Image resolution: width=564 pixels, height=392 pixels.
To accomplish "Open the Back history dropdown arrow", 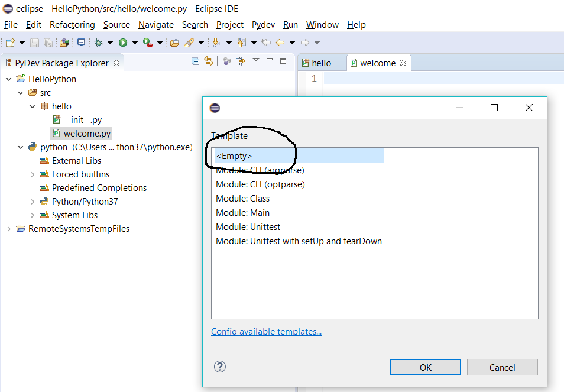I will click(x=292, y=43).
